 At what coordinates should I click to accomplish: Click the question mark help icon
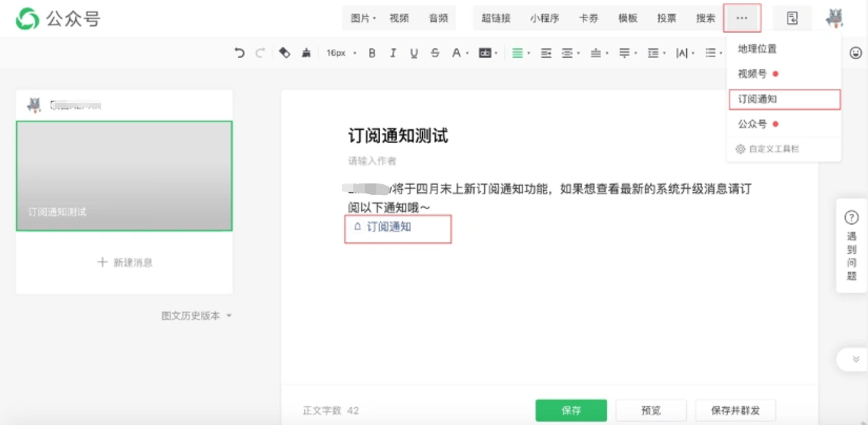coord(851,217)
